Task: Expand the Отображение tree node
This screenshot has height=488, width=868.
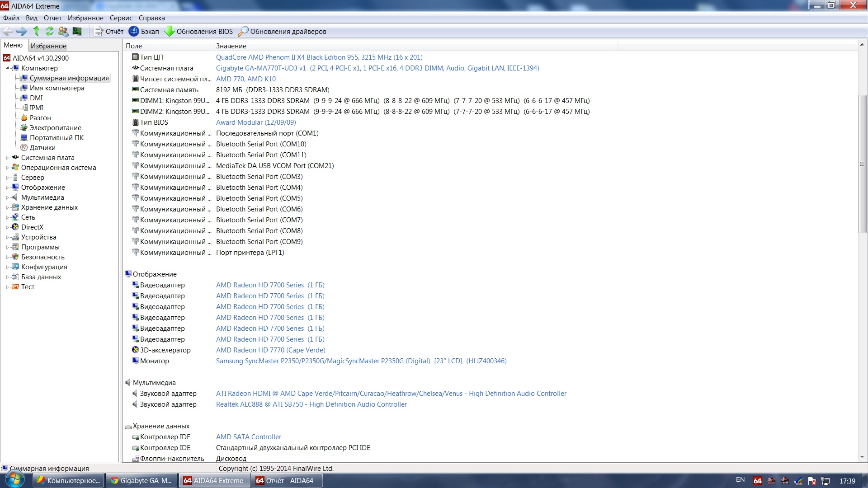Action: coord(7,188)
